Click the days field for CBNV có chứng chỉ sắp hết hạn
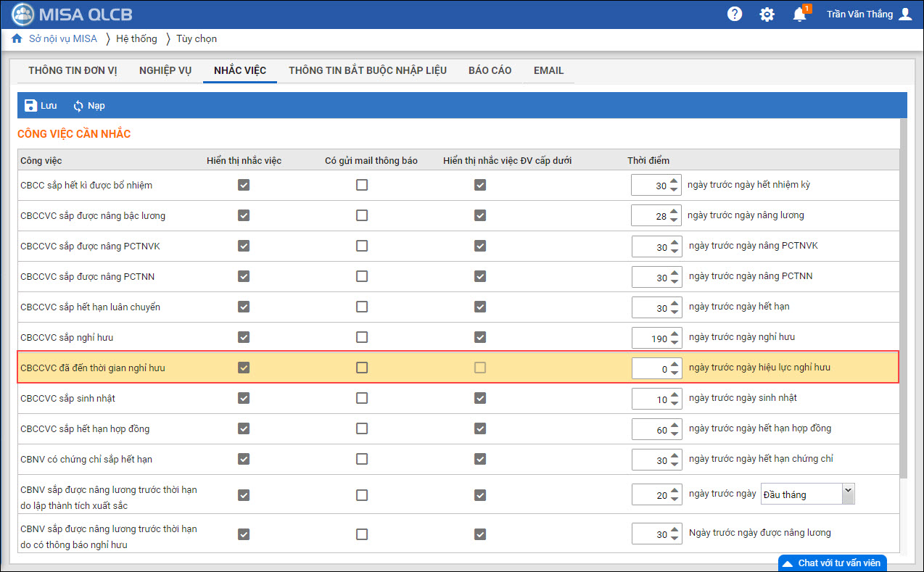The width and height of the screenshot is (924, 572). point(650,460)
